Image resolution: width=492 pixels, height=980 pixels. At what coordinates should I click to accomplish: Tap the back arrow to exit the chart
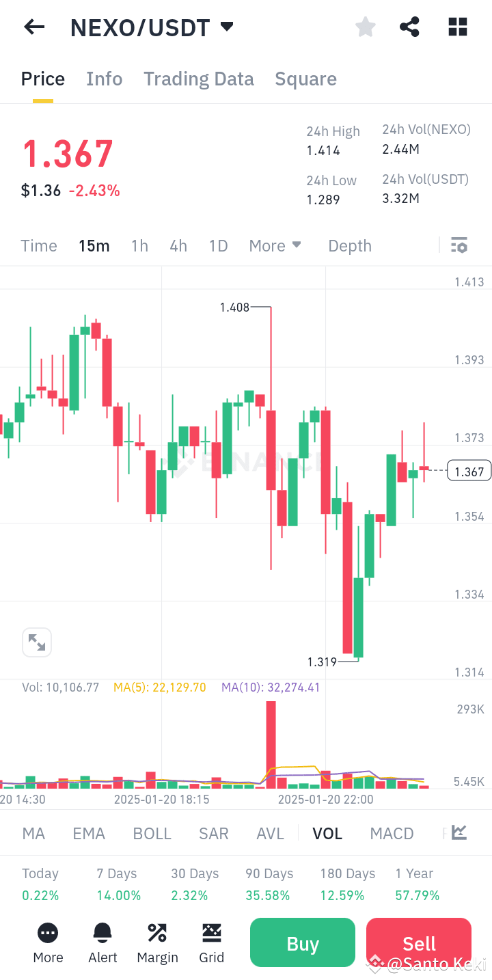click(33, 27)
